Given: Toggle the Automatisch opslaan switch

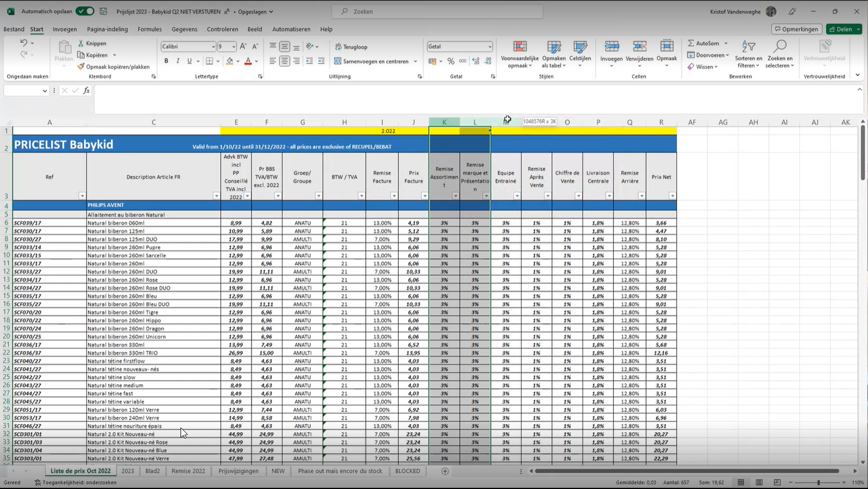Looking at the screenshot, I should pyautogui.click(x=85, y=12).
